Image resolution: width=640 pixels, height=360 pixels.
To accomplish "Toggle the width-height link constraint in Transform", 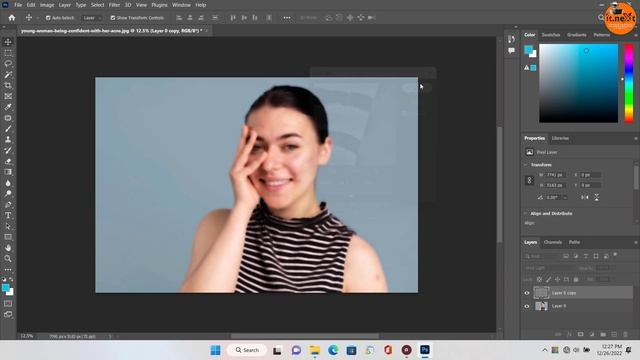I will tap(529, 180).
